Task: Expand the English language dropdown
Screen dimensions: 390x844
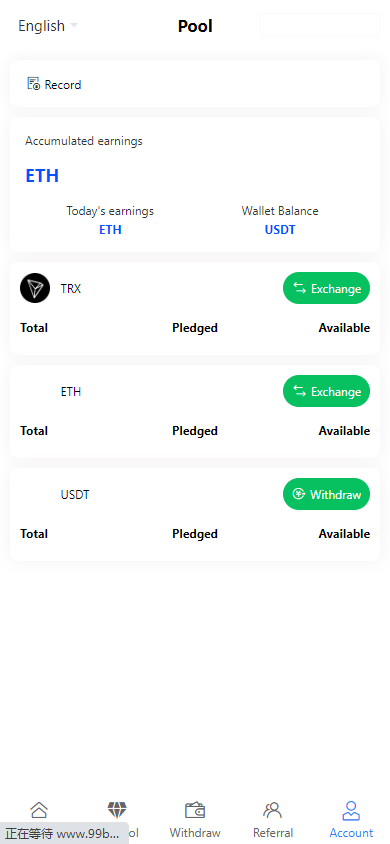Action: (x=48, y=26)
